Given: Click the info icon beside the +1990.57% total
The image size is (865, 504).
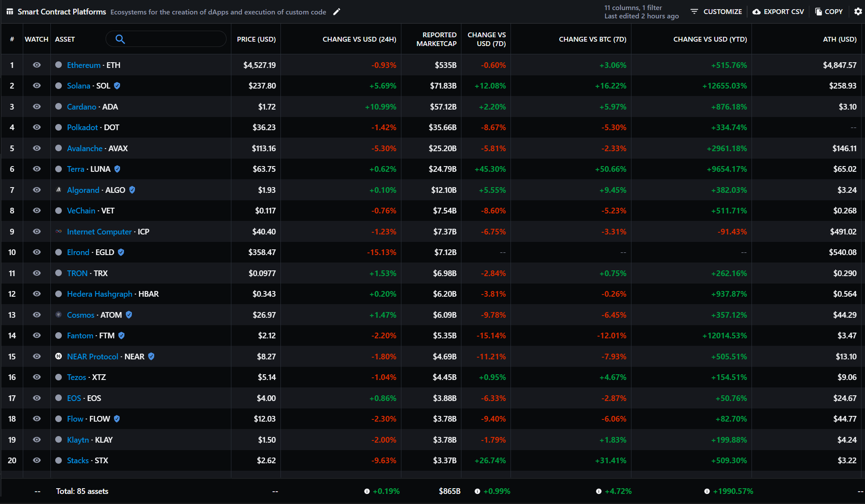Looking at the screenshot, I should [707, 491].
